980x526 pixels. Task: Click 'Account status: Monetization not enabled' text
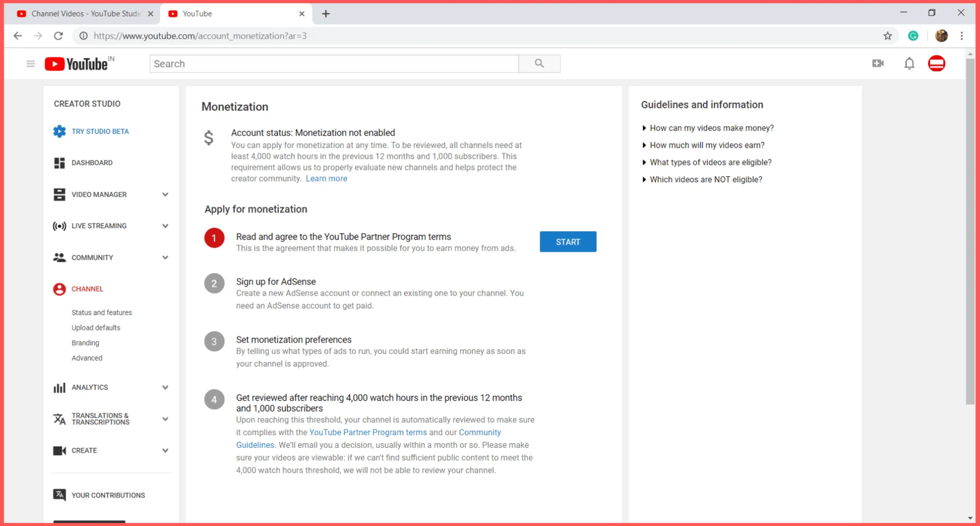click(313, 133)
